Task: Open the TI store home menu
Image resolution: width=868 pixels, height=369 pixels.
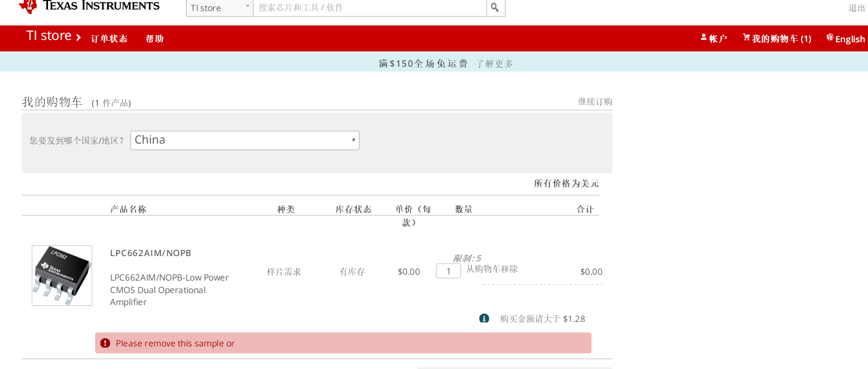Action: click(54, 36)
